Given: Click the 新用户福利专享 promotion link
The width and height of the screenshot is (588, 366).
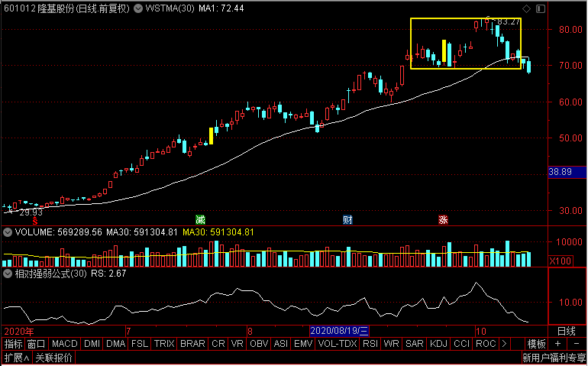Looking at the screenshot, I should coord(554,358).
